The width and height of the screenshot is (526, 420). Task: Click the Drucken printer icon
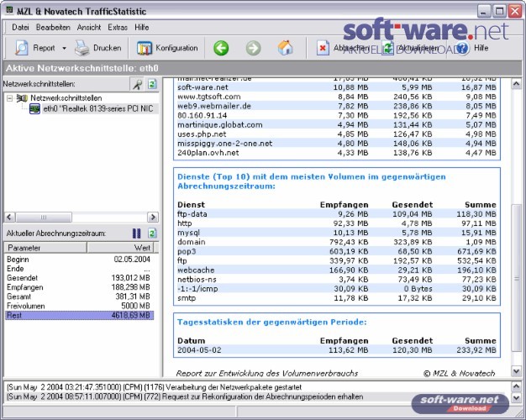(82, 48)
